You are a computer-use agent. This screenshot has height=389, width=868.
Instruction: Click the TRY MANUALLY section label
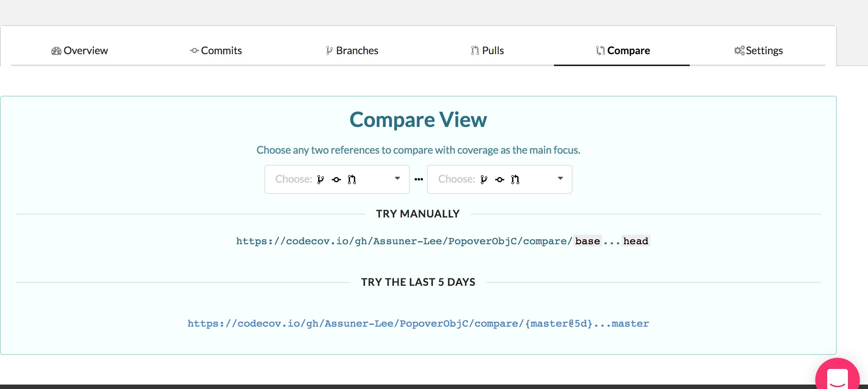pyautogui.click(x=418, y=214)
